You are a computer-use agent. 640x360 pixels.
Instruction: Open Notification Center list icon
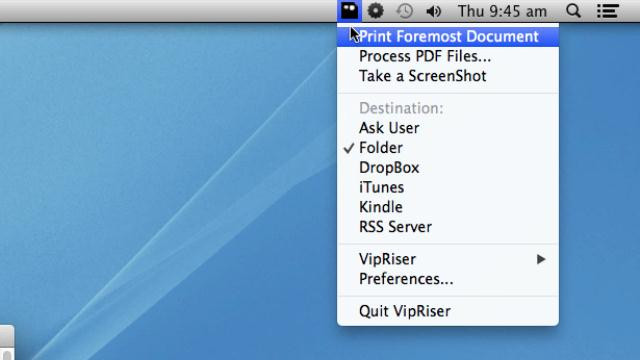coord(608,11)
